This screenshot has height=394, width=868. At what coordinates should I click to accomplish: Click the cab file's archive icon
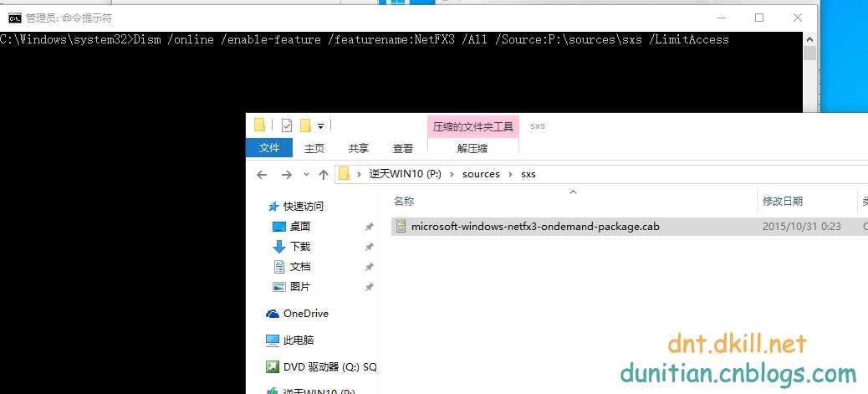point(401,226)
